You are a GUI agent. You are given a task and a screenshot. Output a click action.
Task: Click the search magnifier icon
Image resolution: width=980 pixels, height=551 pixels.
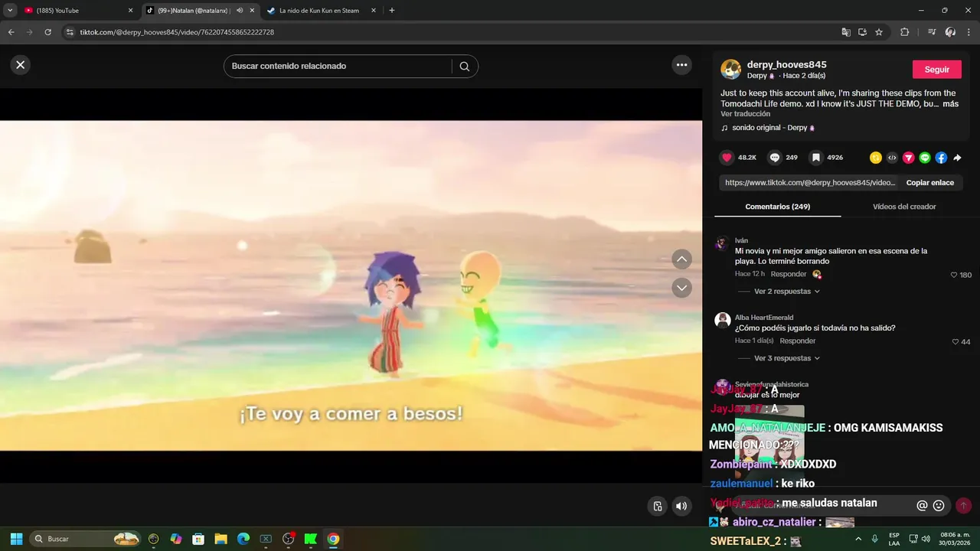464,67
